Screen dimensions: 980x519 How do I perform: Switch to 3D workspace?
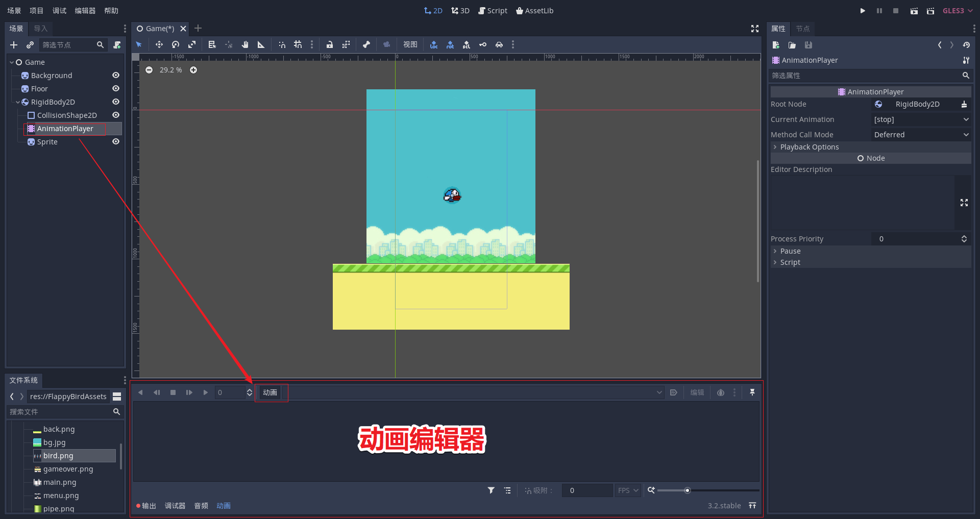point(460,11)
